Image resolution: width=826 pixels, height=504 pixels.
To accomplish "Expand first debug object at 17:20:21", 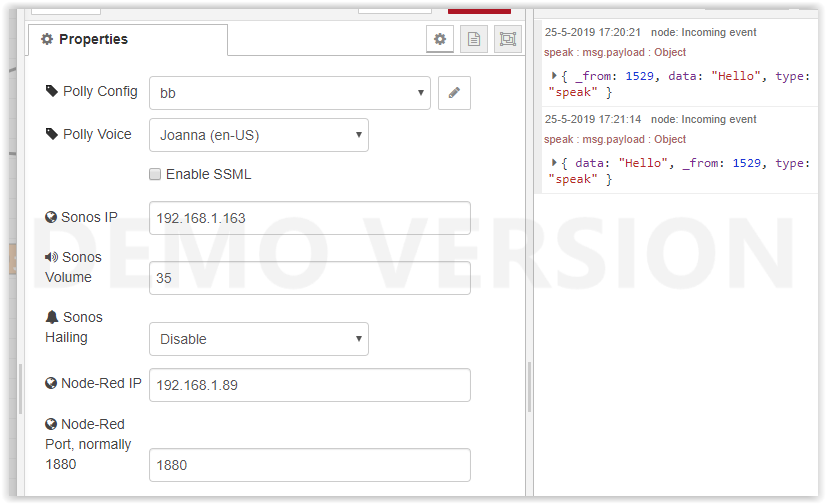I will 554,76.
